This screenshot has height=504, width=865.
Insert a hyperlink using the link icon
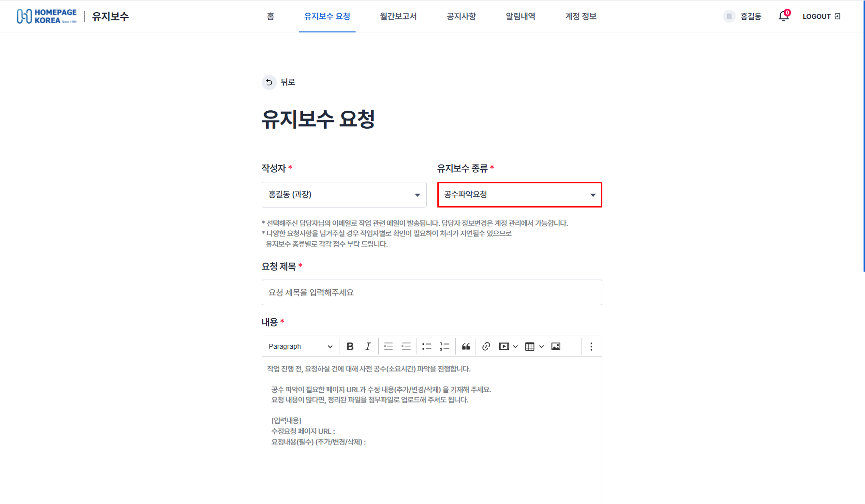486,346
